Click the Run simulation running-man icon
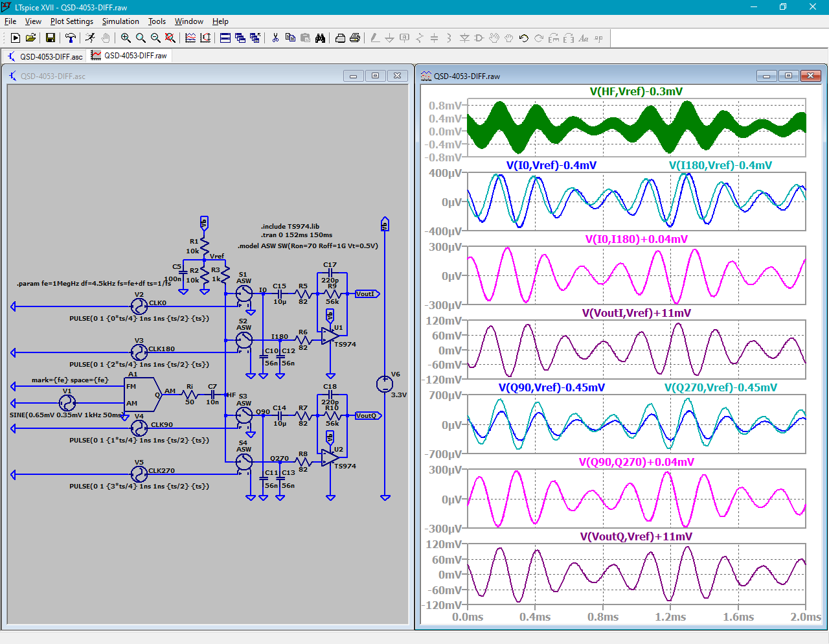This screenshot has height=644, width=829. 90,38
